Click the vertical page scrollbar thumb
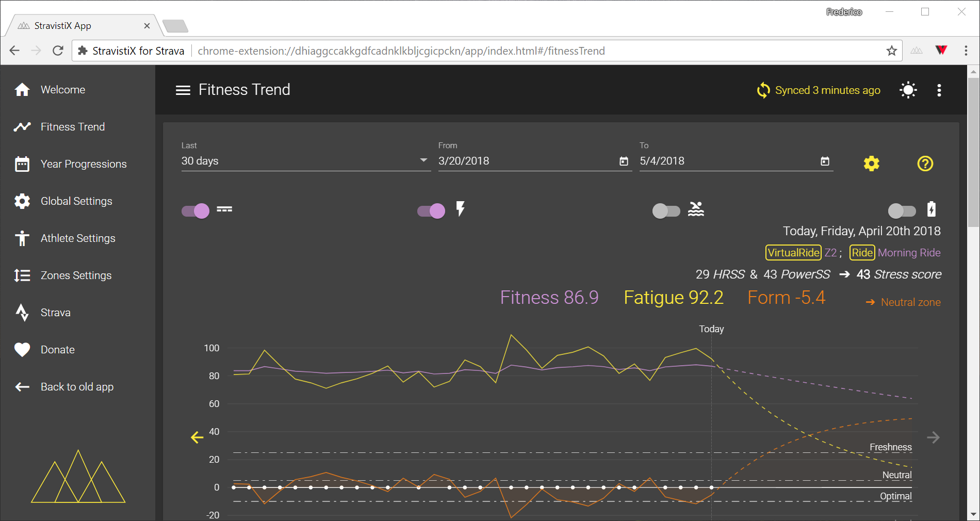 (x=973, y=152)
